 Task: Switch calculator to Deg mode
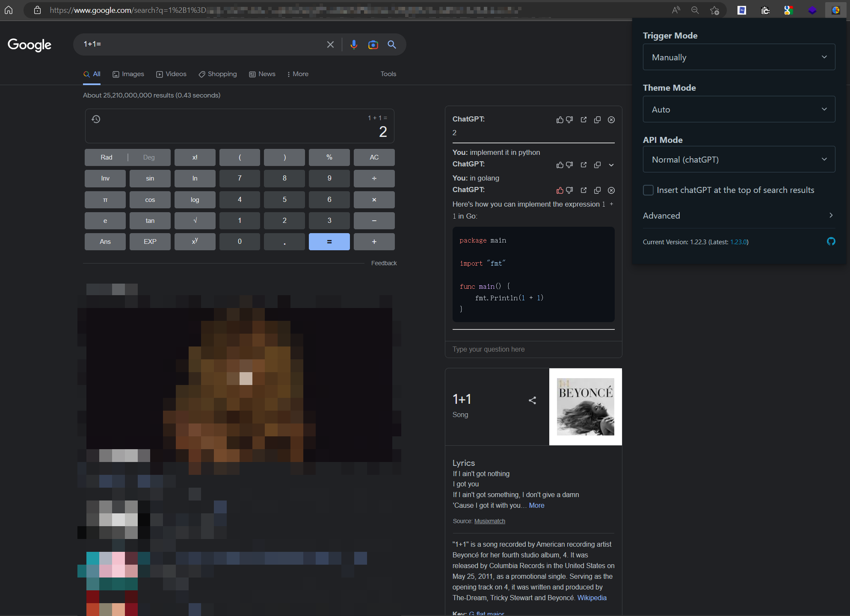pyautogui.click(x=149, y=157)
